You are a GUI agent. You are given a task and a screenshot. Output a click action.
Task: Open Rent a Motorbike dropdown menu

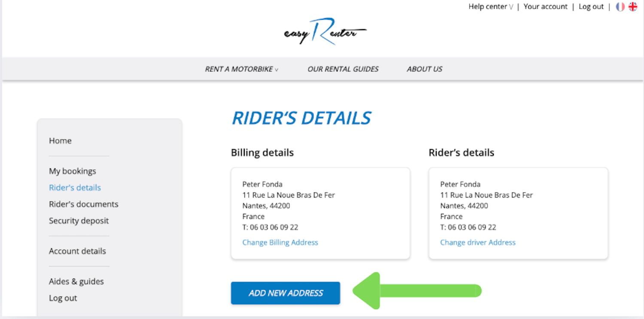pyautogui.click(x=241, y=69)
